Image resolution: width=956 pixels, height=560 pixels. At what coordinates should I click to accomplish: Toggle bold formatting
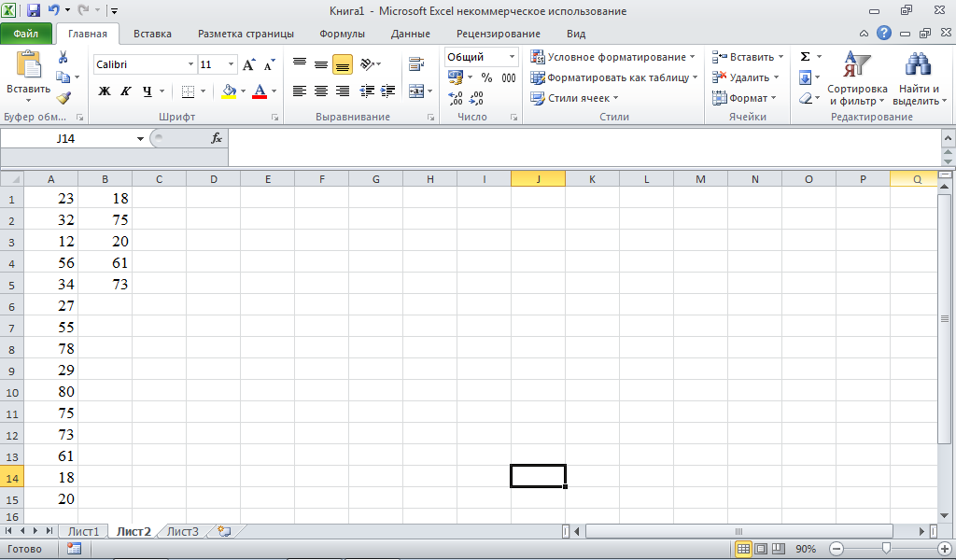click(x=105, y=91)
